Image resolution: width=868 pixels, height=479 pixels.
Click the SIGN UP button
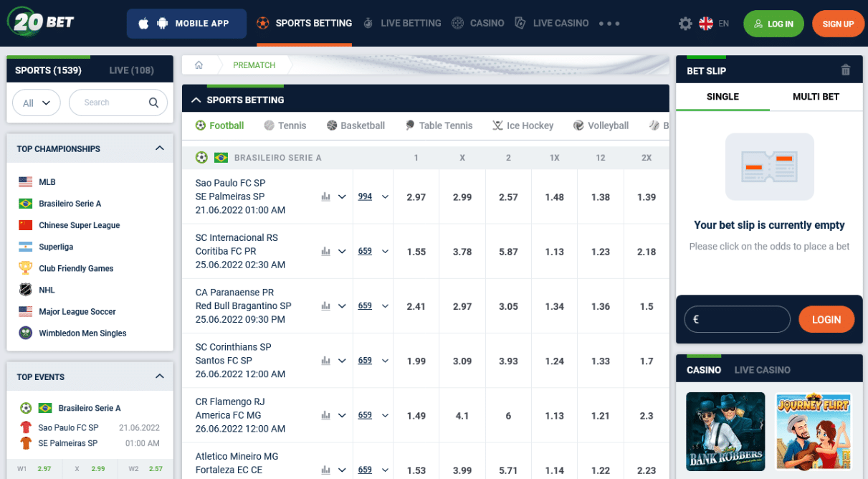tap(838, 24)
